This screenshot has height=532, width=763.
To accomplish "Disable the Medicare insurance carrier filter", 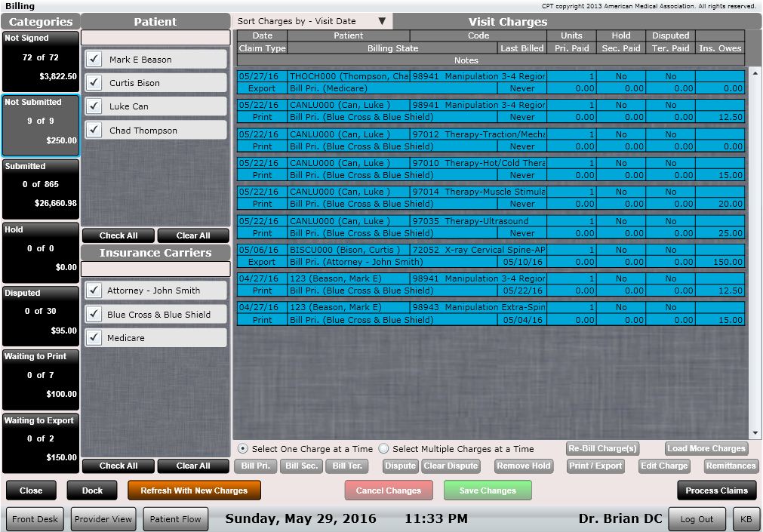I will [x=92, y=337].
